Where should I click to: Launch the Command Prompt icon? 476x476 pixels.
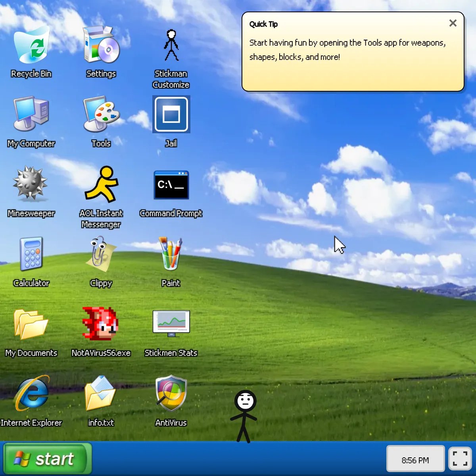[x=171, y=185]
